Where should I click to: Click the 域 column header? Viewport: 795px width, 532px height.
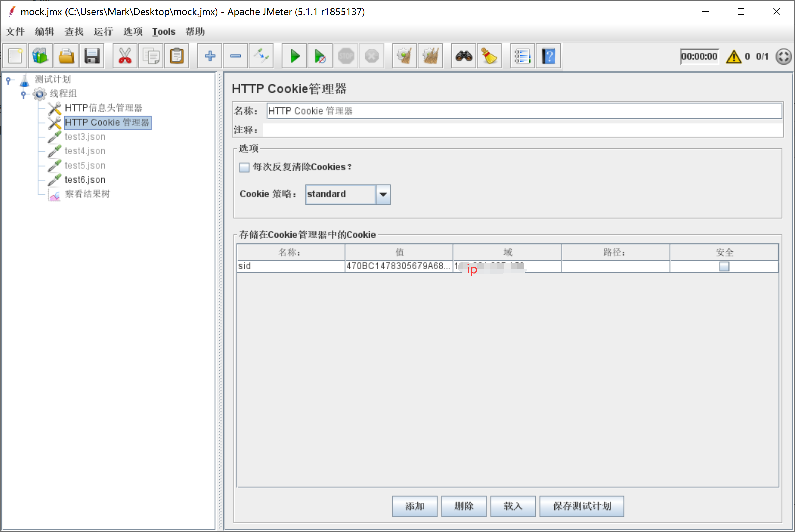[507, 252]
